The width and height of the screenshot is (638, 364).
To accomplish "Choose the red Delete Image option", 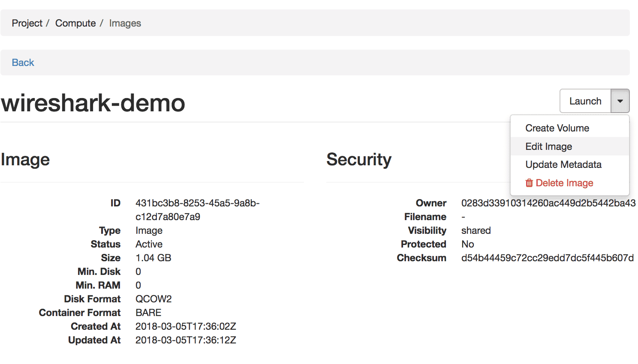I will click(564, 183).
